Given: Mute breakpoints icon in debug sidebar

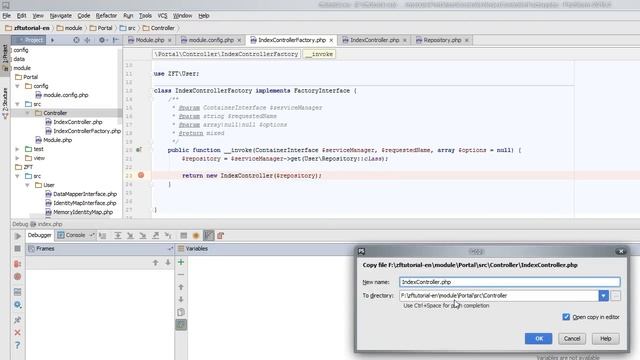Looking at the screenshot, I should click(x=18, y=277).
